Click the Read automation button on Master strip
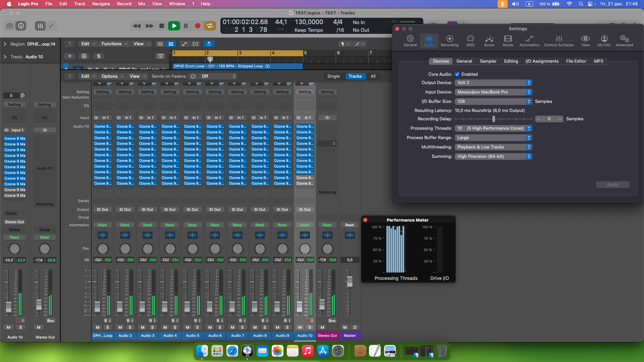The height and width of the screenshot is (362, 644). click(350, 225)
